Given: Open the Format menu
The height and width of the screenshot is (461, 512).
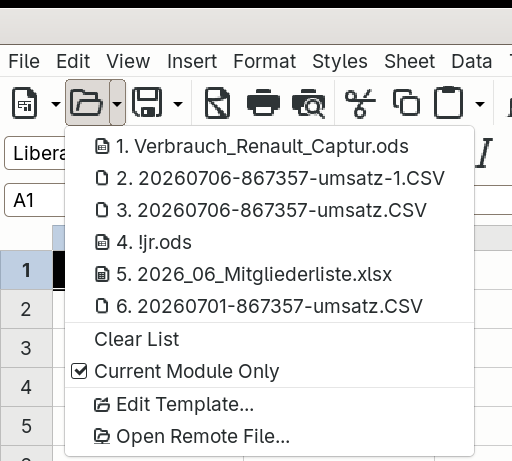Looking at the screenshot, I should coord(264,61).
